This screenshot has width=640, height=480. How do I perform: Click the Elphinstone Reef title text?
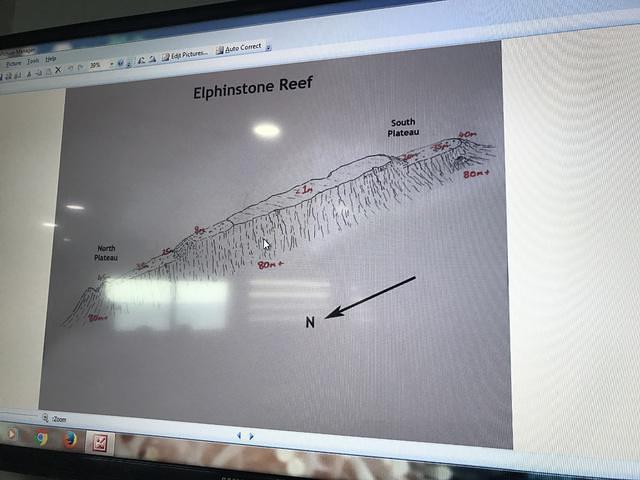[253, 87]
